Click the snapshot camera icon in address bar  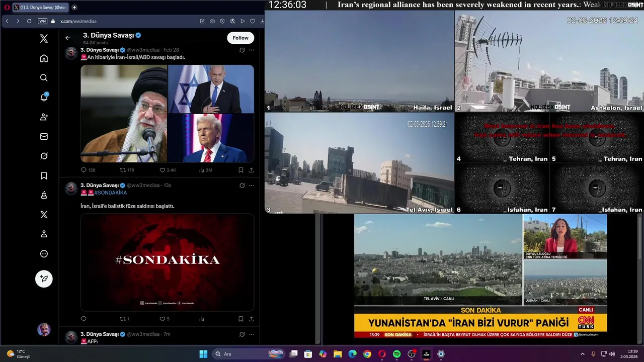tap(212, 21)
